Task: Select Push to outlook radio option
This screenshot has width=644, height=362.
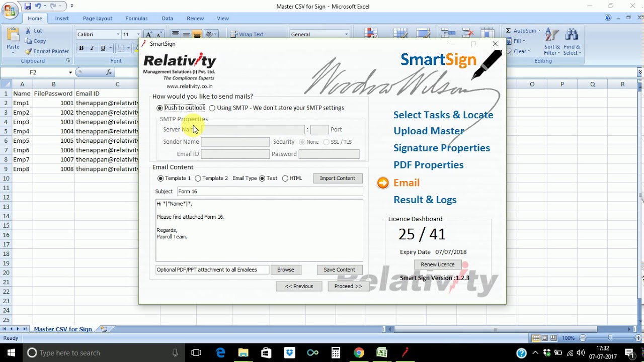Action: coord(160,108)
